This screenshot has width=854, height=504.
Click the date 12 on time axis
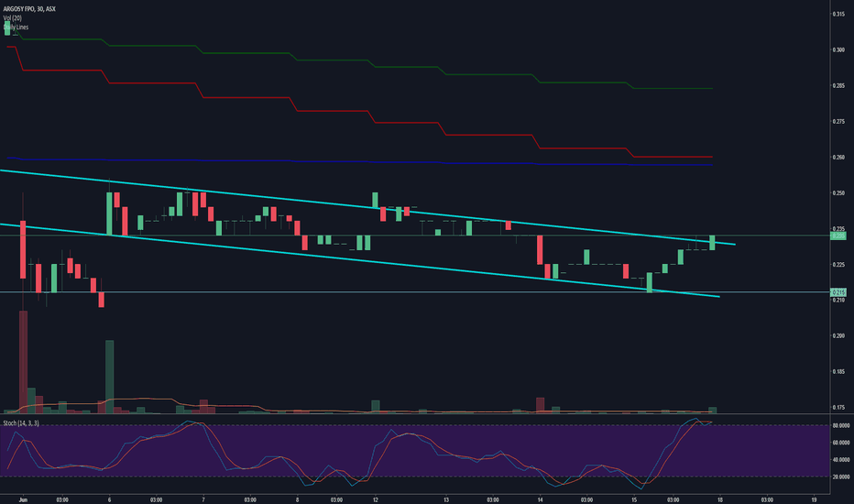coord(376,499)
